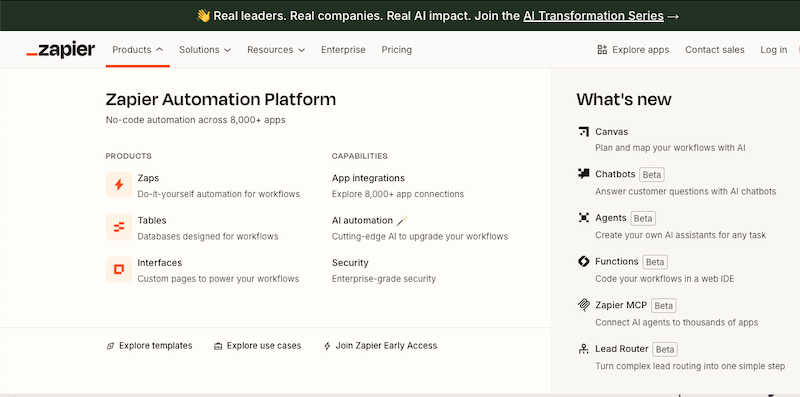Click the Zapier Automation Platform heading
Viewport: 800px width, 397px height.
click(221, 100)
